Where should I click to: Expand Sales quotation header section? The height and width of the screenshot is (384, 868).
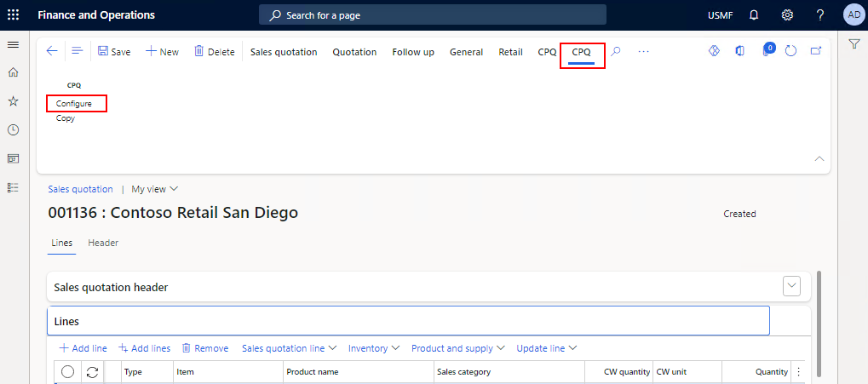click(791, 287)
